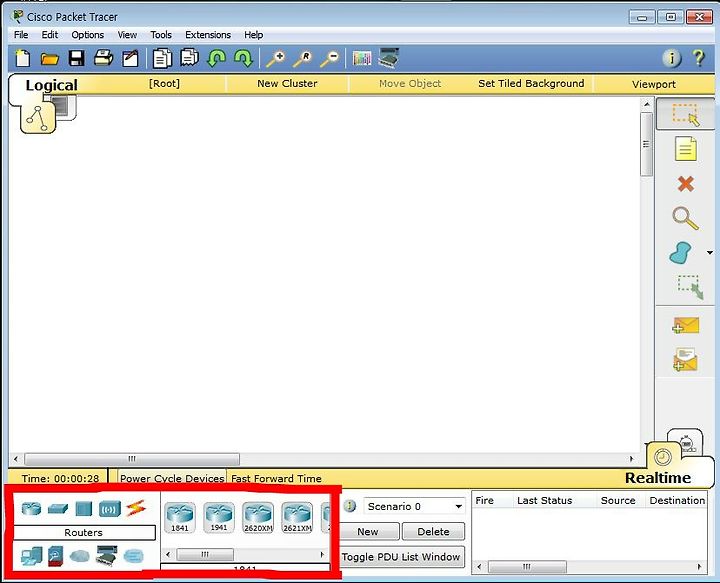This screenshot has width=720, height=583.
Task: Choose the Draw Polygon shape tool
Action: (681, 253)
